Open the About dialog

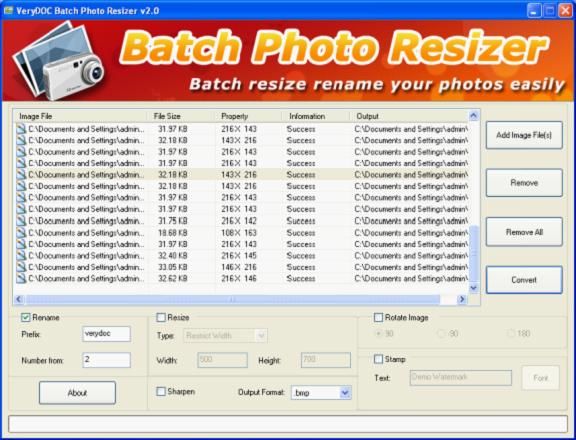click(77, 393)
